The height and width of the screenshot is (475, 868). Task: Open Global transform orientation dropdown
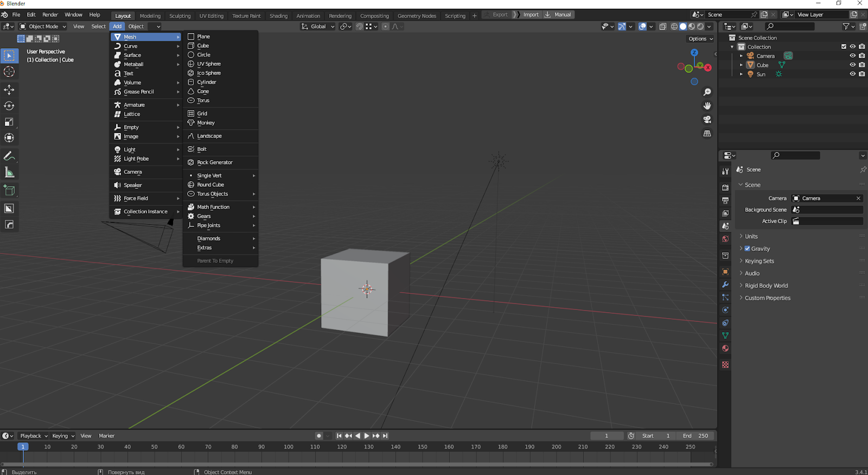pos(318,27)
